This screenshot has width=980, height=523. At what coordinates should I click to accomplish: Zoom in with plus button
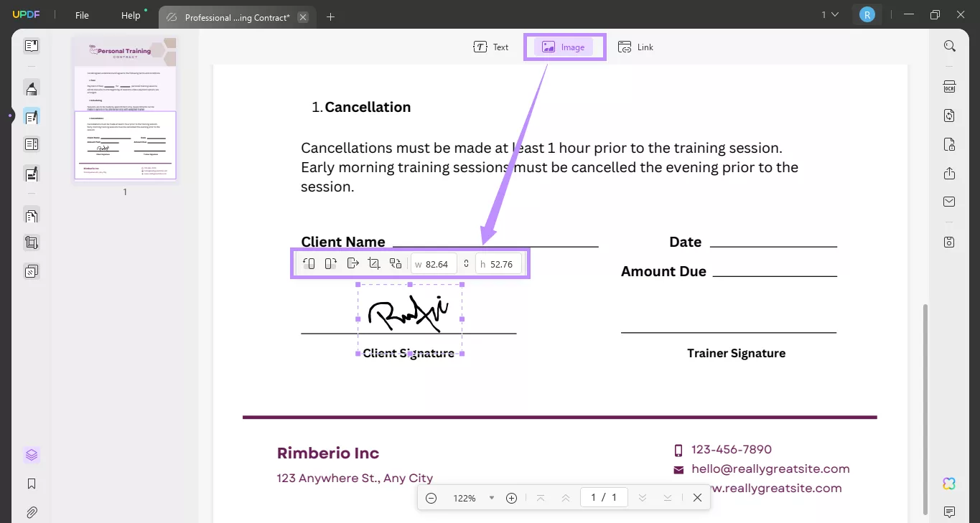point(511,498)
